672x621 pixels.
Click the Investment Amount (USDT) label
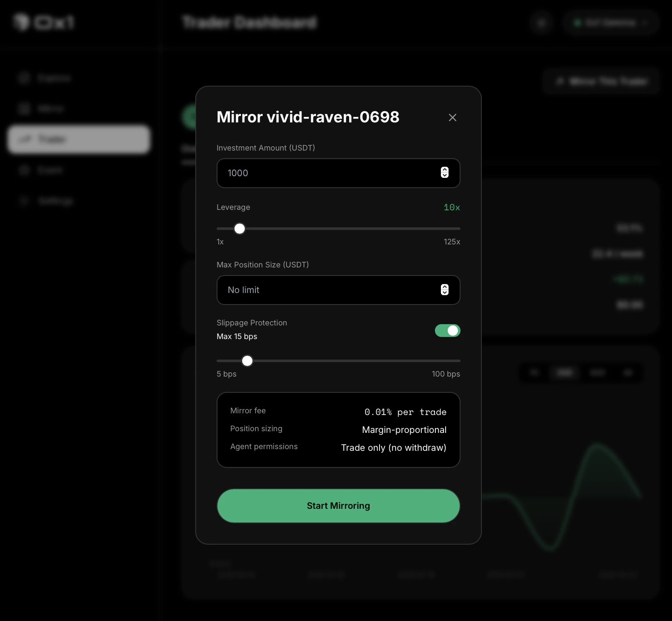pos(266,148)
